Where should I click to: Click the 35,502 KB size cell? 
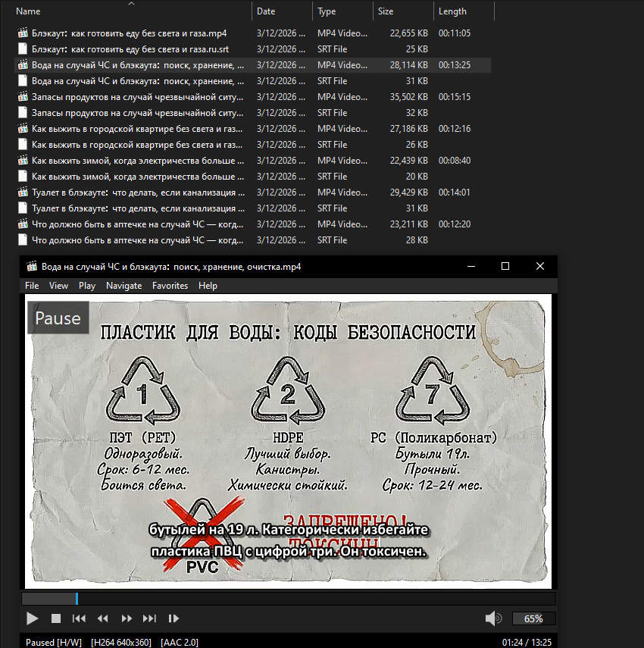pos(408,97)
